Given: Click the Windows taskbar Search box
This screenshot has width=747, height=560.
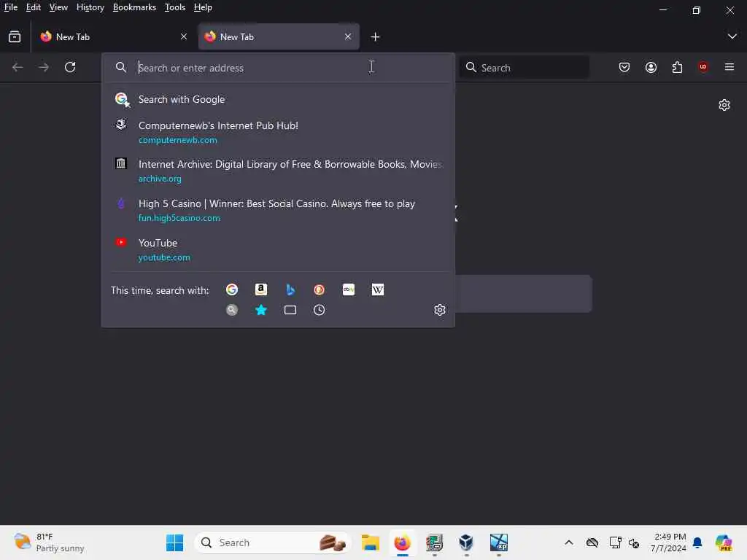Looking at the screenshot, I should (x=273, y=542).
